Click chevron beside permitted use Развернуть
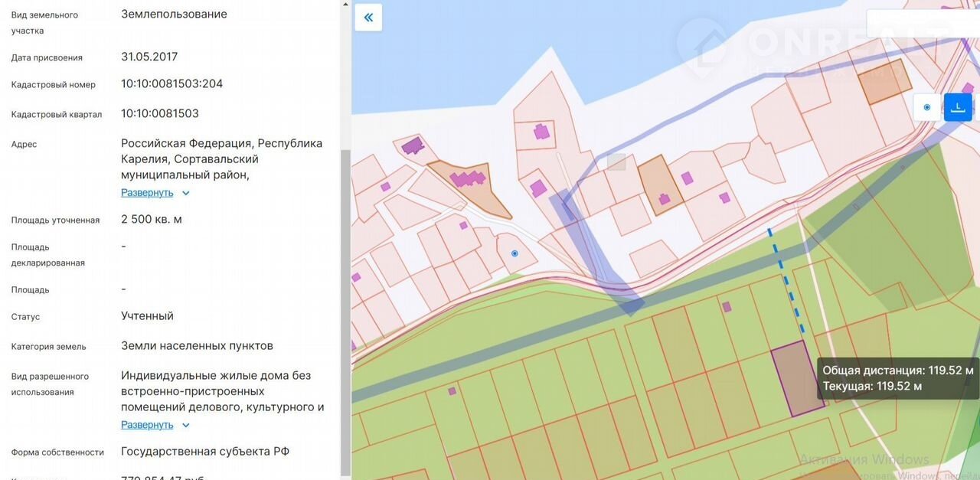The image size is (980, 480). point(186,425)
